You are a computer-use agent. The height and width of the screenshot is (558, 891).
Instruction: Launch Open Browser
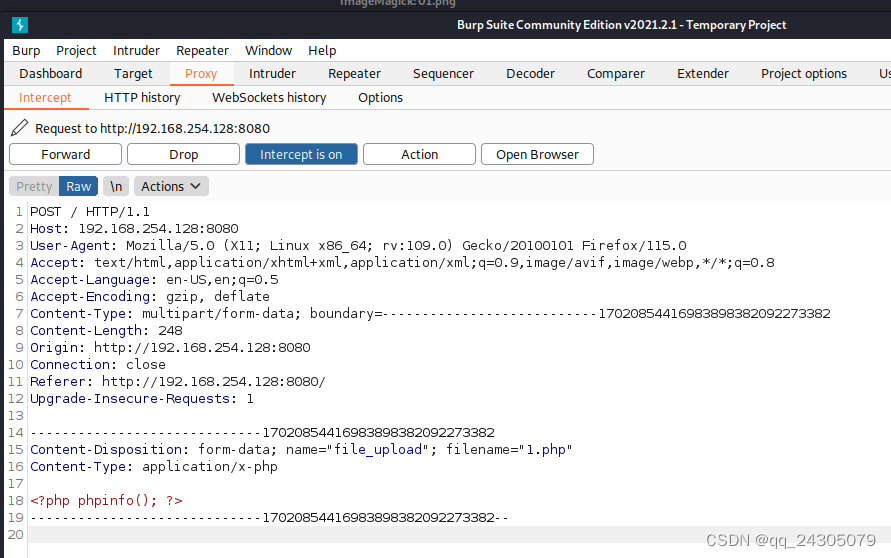point(538,154)
